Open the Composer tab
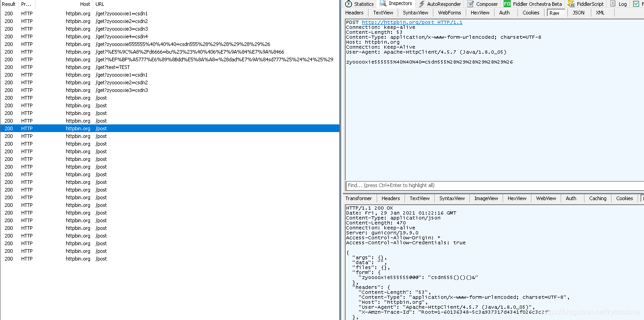The height and width of the screenshot is (320, 644). pyautogui.click(x=483, y=4)
